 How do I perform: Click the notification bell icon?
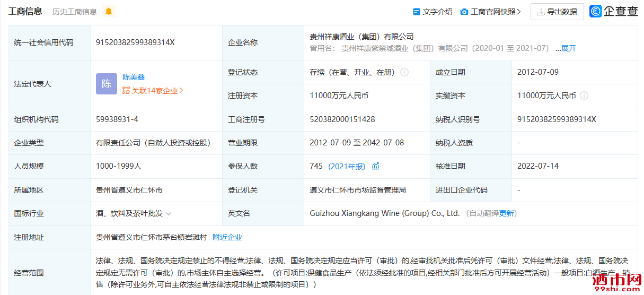[x=109, y=12]
